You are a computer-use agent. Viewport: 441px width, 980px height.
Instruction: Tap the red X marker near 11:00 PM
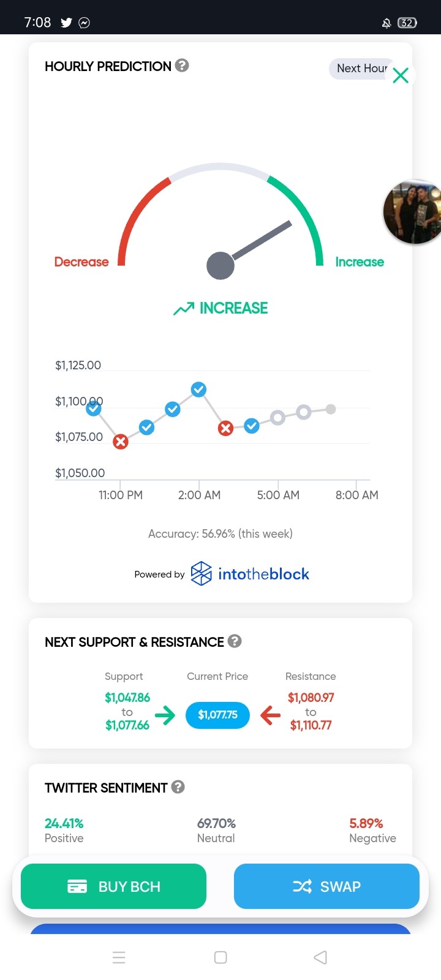121,442
